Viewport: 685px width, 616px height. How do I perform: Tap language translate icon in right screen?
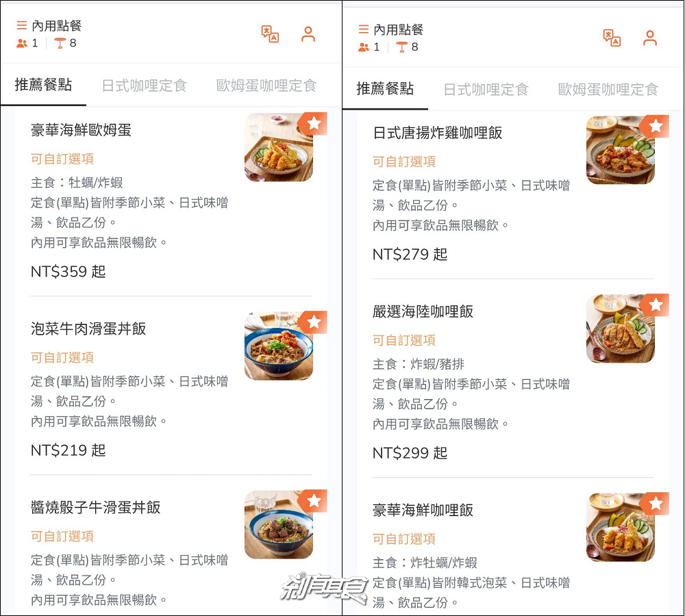coord(612,38)
